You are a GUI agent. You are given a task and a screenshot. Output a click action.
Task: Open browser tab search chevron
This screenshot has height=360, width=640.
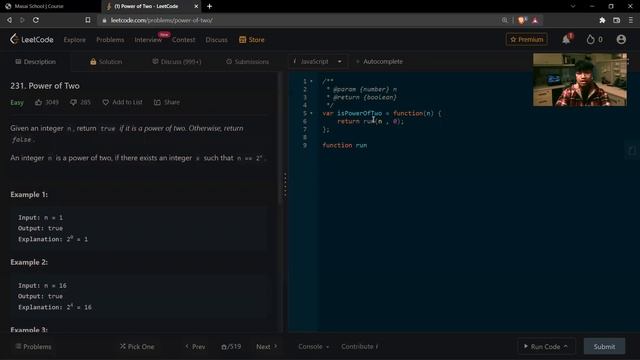pyautogui.click(x=573, y=6)
